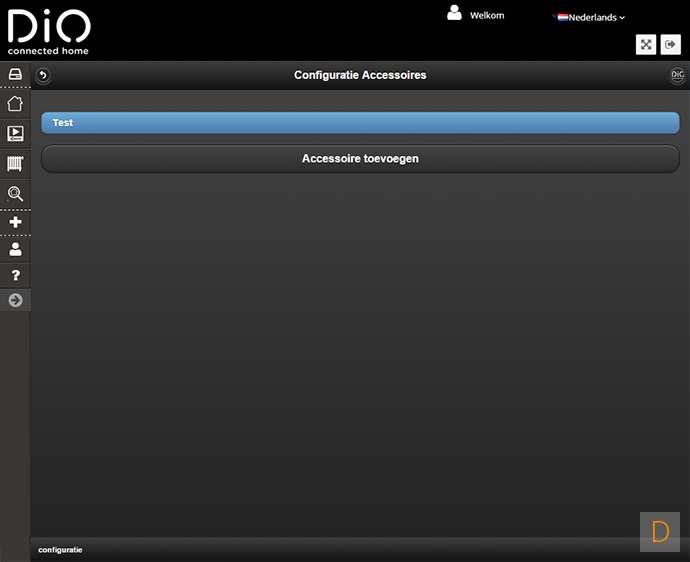Image resolution: width=690 pixels, height=562 pixels.
Task: Click the orange D icon at bottom right
Action: pos(660,532)
